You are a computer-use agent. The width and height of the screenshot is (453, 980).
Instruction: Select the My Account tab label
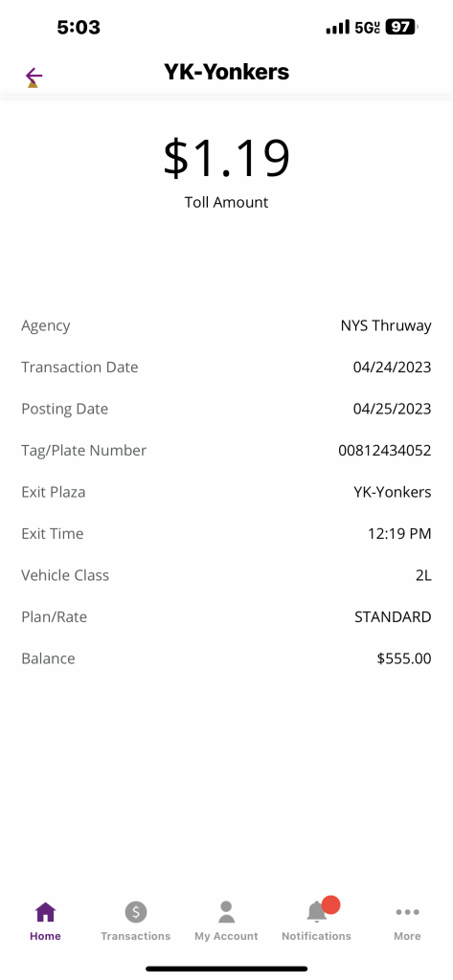226,936
